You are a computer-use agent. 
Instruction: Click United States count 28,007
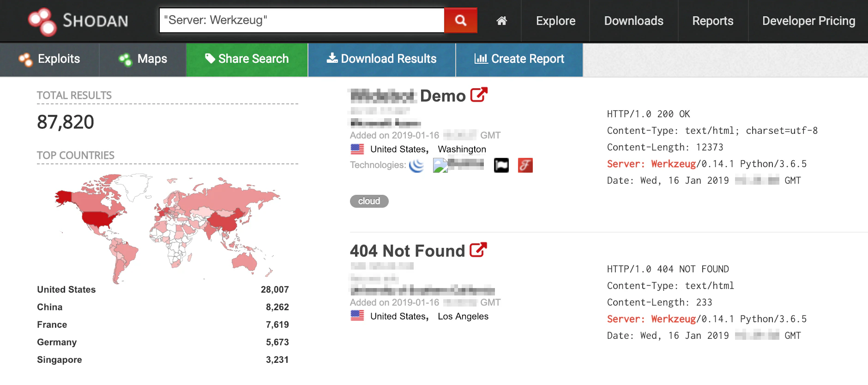click(275, 289)
